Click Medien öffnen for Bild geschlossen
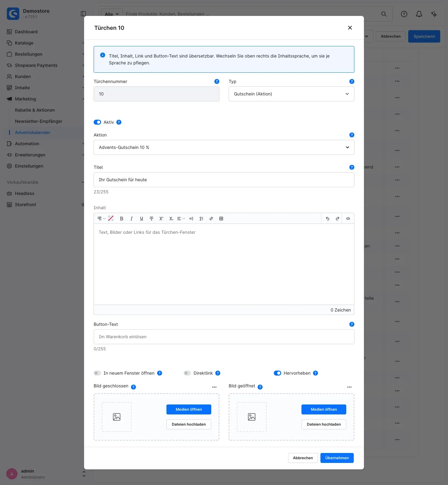The height and width of the screenshot is (485, 448). coord(189,409)
